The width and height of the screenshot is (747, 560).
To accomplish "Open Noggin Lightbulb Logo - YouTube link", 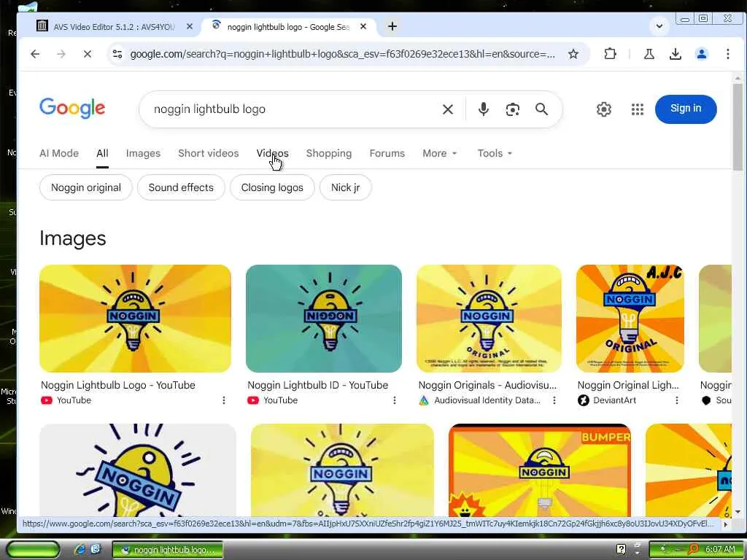I will pyautogui.click(x=117, y=385).
